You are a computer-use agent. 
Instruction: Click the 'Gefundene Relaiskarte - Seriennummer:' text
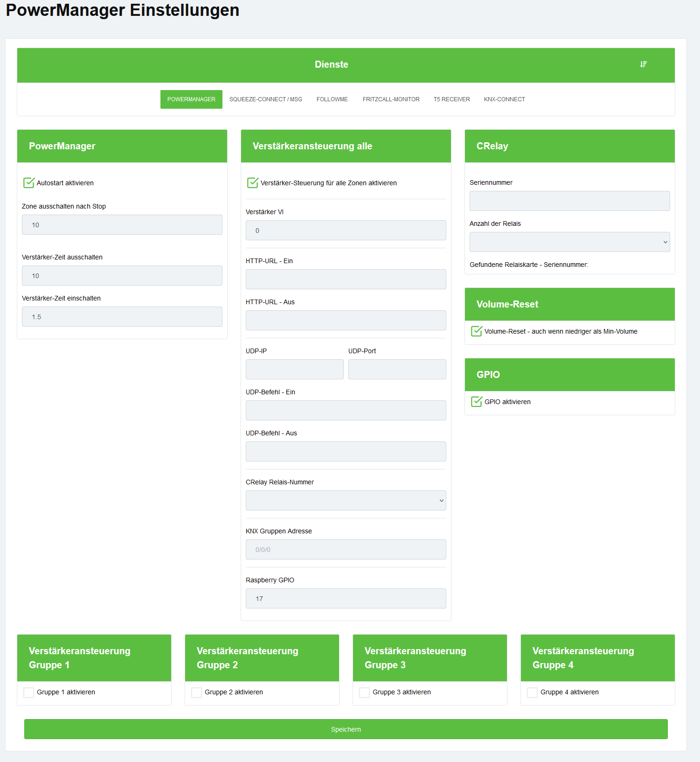(529, 265)
